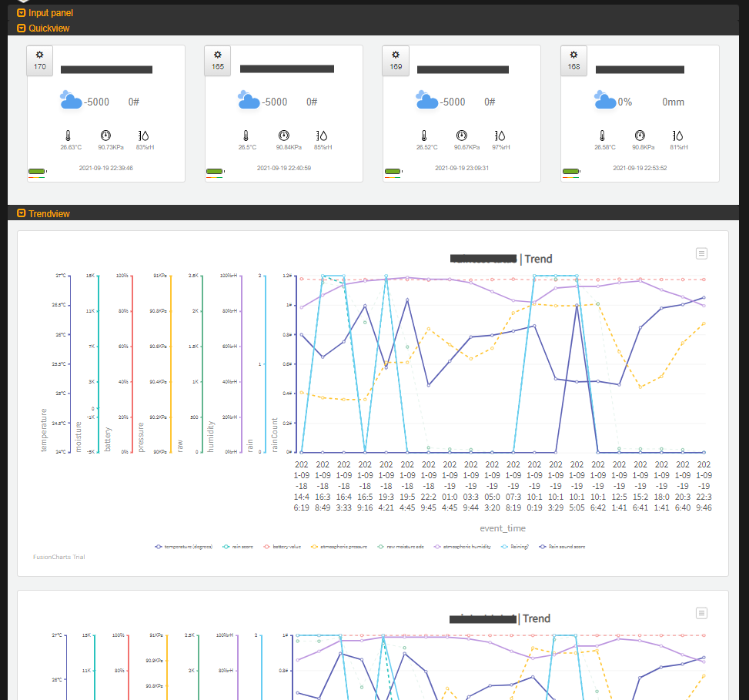The width and height of the screenshot is (749, 700).
Task: Click the humidity droplet icon above 85%rH
Action: (322, 136)
